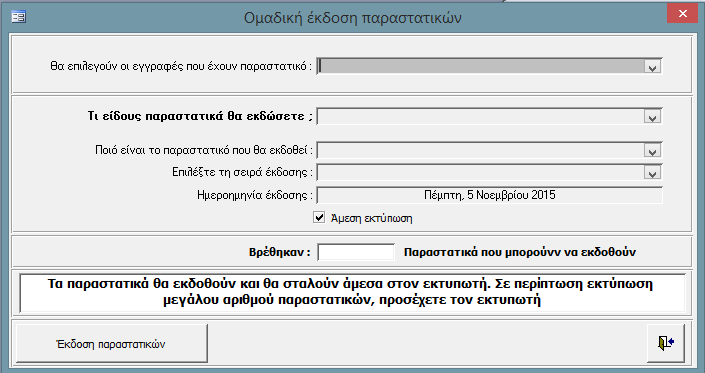Open the Ποιό είναι το παραστατικό dropdown arrow
705x373 pixels.
[652, 151]
